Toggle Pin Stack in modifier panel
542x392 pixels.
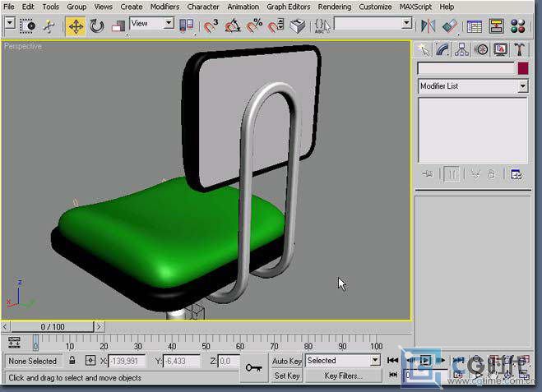click(x=428, y=174)
